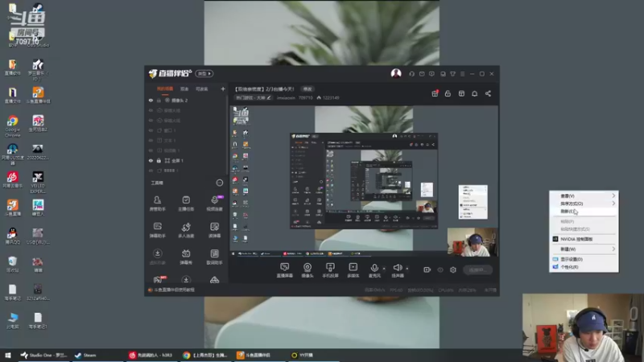This screenshot has height=362, width=644.
Task: Open 主播任务 tool in toolbox
Action: pyautogui.click(x=186, y=204)
